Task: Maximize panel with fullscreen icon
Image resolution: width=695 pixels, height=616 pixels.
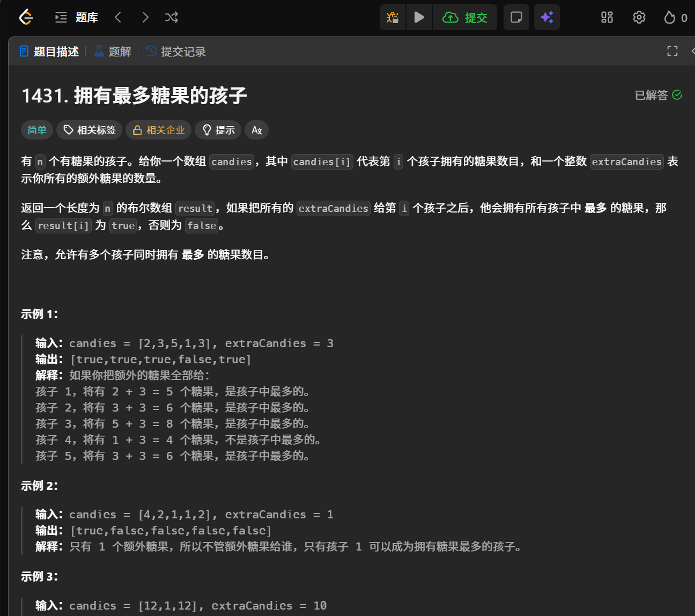Action: point(672,51)
